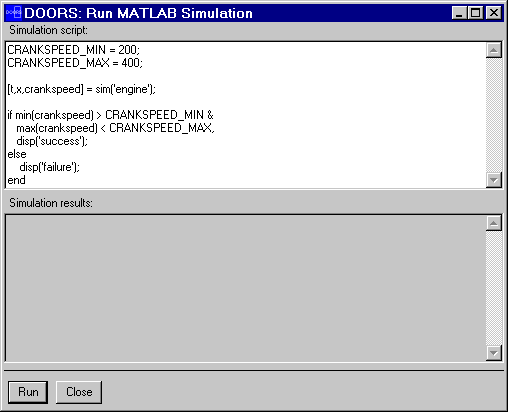
Task: Click the sim('engine') line in the script
Action: point(81,89)
